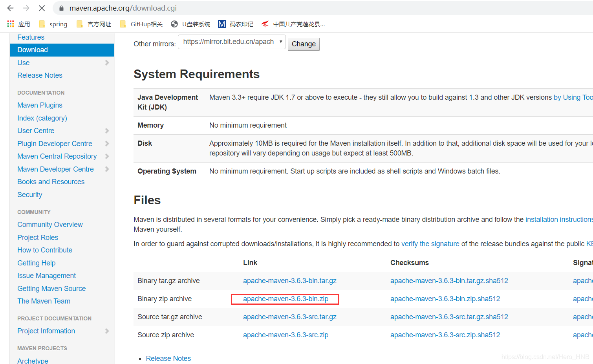Open Security sidebar link
Viewport: 593px width, 364px height.
[x=29, y=195]
